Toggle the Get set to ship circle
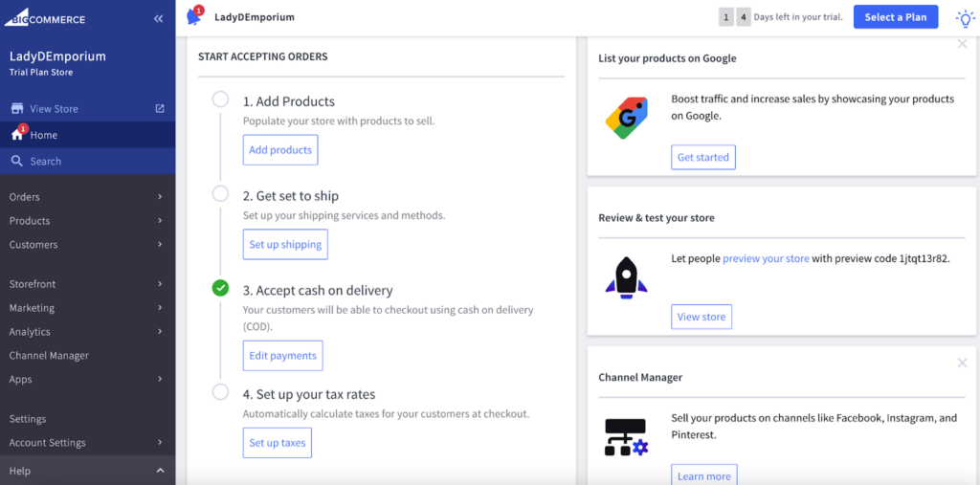The width and height of the screenshot is (980, 485). click(221, 194)
